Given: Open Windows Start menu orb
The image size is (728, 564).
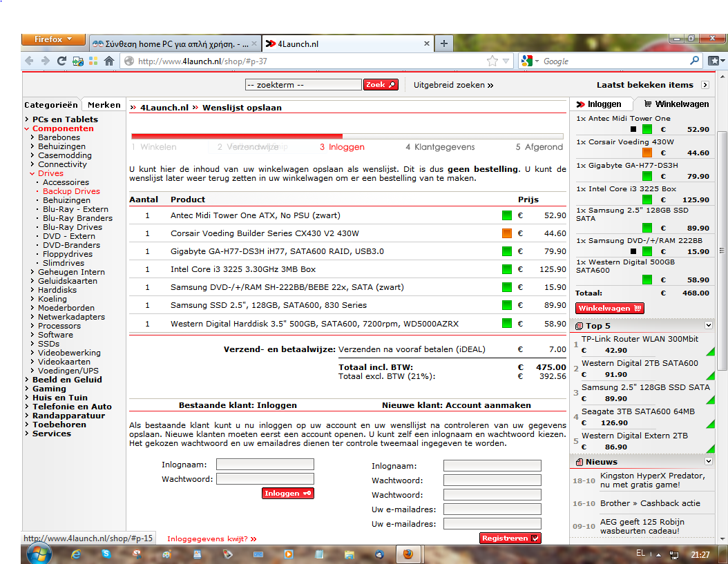Looking at the screenshot, I should pos(39,554).
